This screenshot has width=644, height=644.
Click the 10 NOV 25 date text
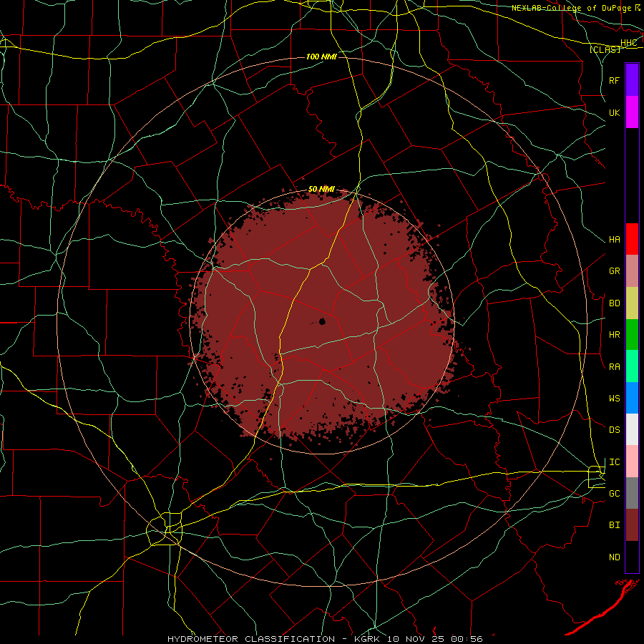(416, 639)
